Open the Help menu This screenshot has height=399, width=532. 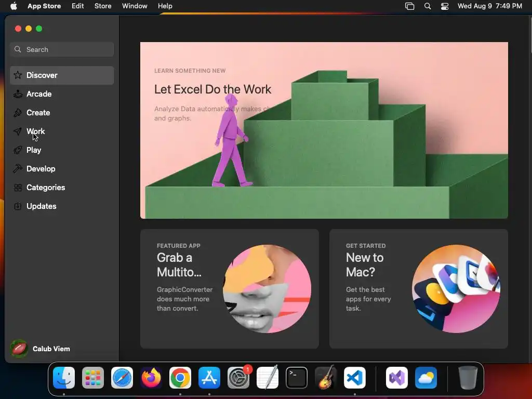165,6
